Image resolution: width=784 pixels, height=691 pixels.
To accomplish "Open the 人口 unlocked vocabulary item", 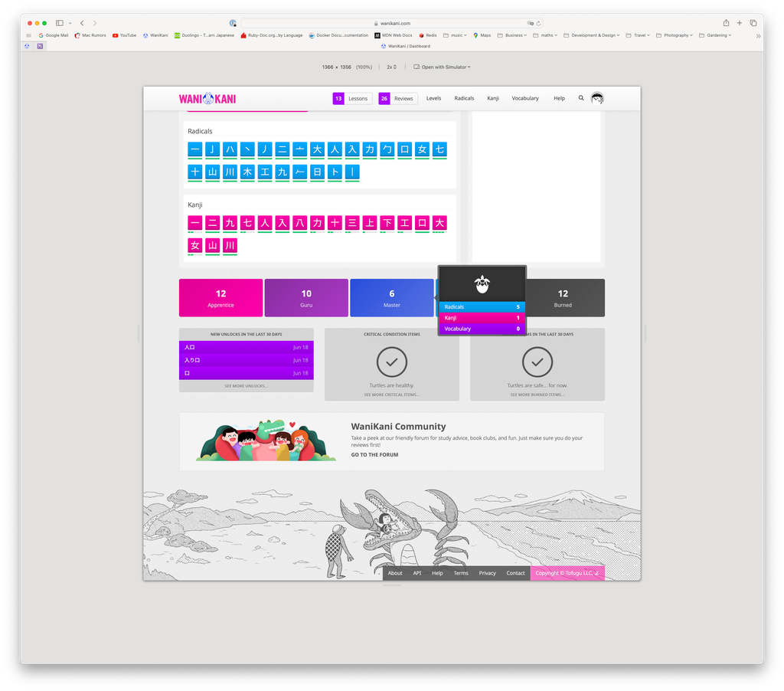I will 246,347.
